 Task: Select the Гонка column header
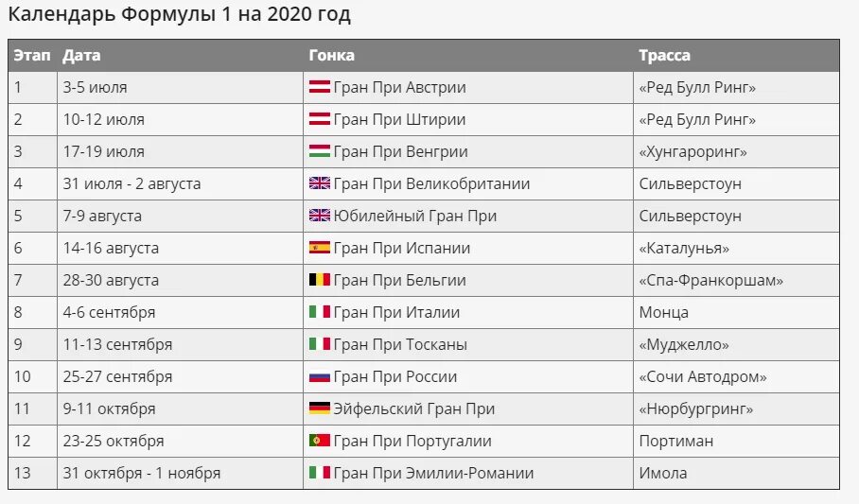331,56
